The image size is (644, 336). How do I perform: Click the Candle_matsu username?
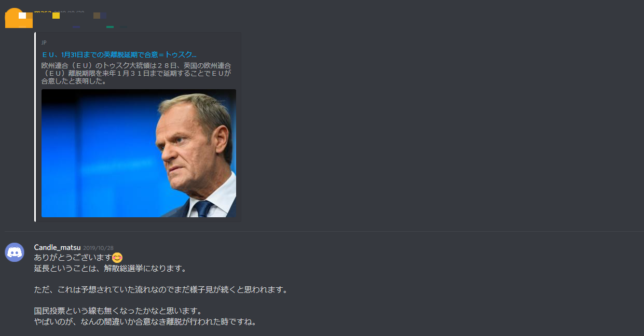(x=57, y=247)
